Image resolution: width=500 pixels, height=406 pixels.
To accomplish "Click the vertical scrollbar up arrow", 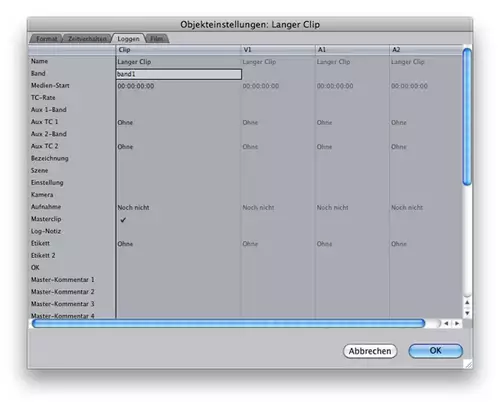I will pyautogui.click(x=467, y=302).
